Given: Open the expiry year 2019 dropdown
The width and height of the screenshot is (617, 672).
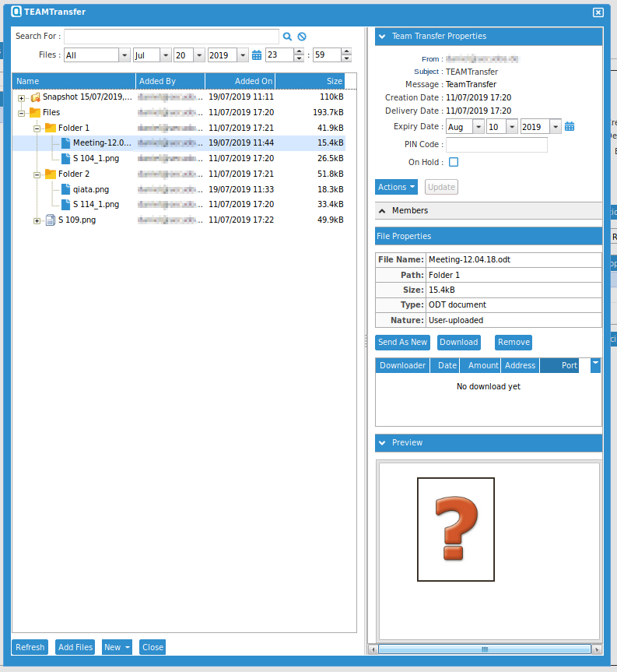Looking at the screenshot, I should point(556,126).
